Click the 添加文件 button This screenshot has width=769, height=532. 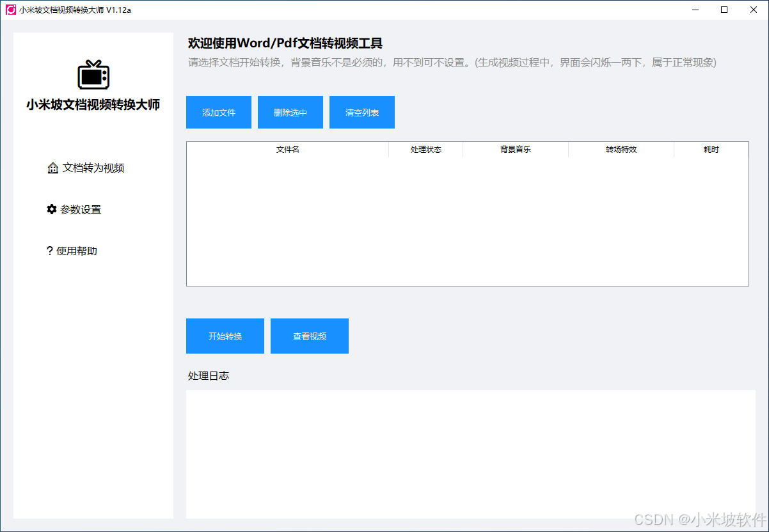point(219,113)
